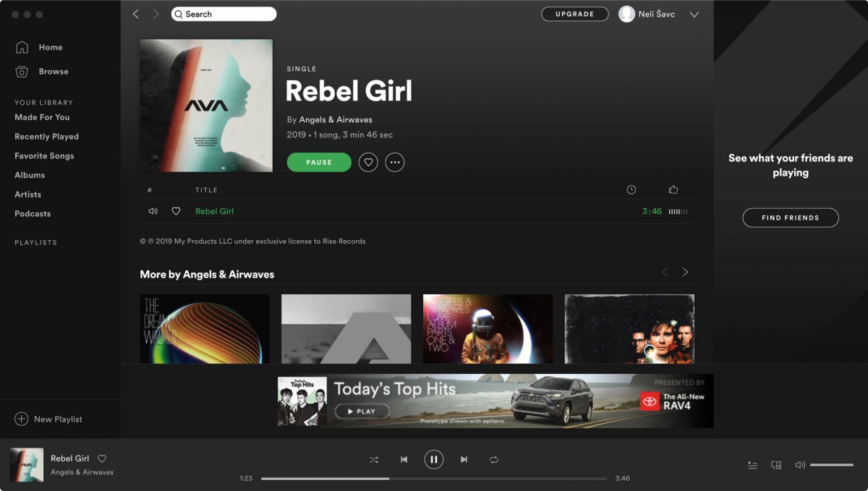Click the More by Angels & Airwaves heading
The width and height of the screenshot is (868, 491).
(207, 275)
